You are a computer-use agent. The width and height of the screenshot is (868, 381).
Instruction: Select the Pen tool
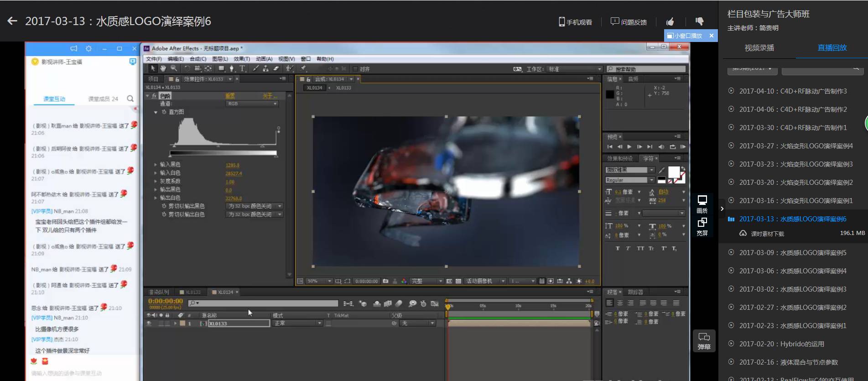click(x=232, y=68)
